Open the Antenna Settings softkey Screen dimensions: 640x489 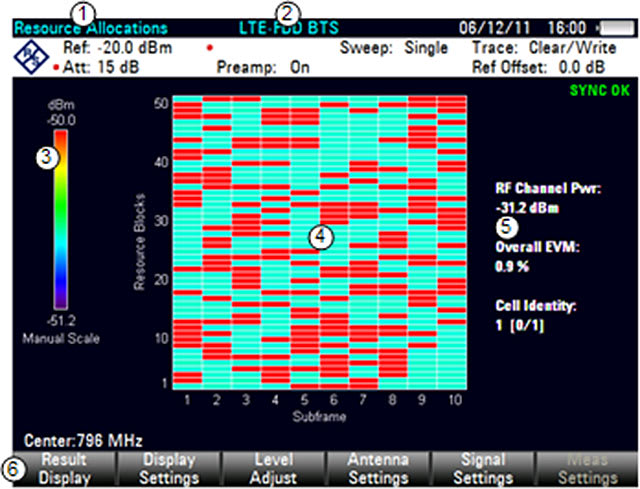378,469
